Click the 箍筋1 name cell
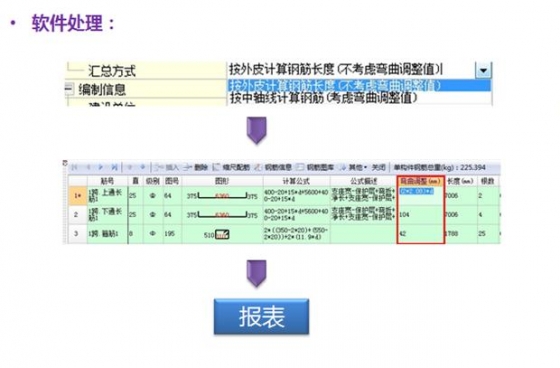Viewport: 560px width, 368px height. point(107,234)
